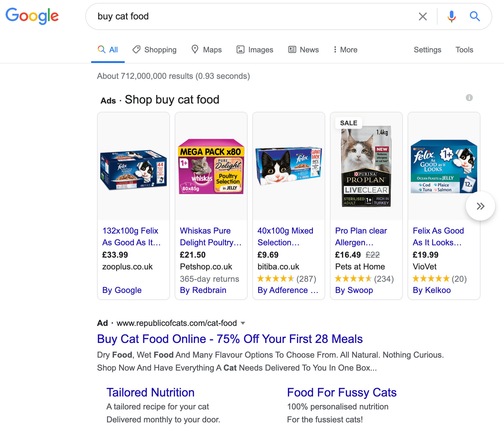Click the Google logo
Viewport: 504px width, 440px height.
pos(32,16)
